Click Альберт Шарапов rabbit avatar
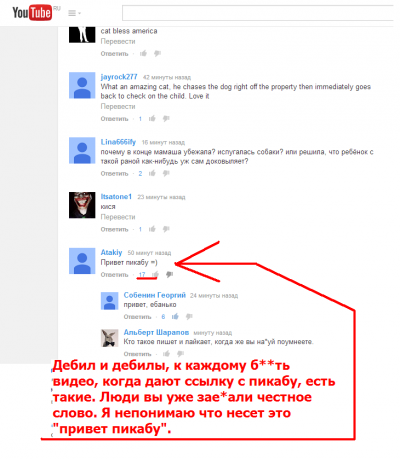 point(109,338)
